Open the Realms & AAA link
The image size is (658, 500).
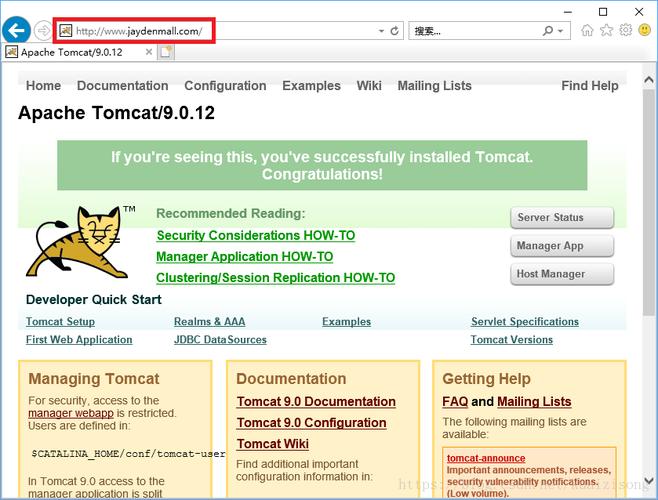pyautogui.click(x=209, y=322)
